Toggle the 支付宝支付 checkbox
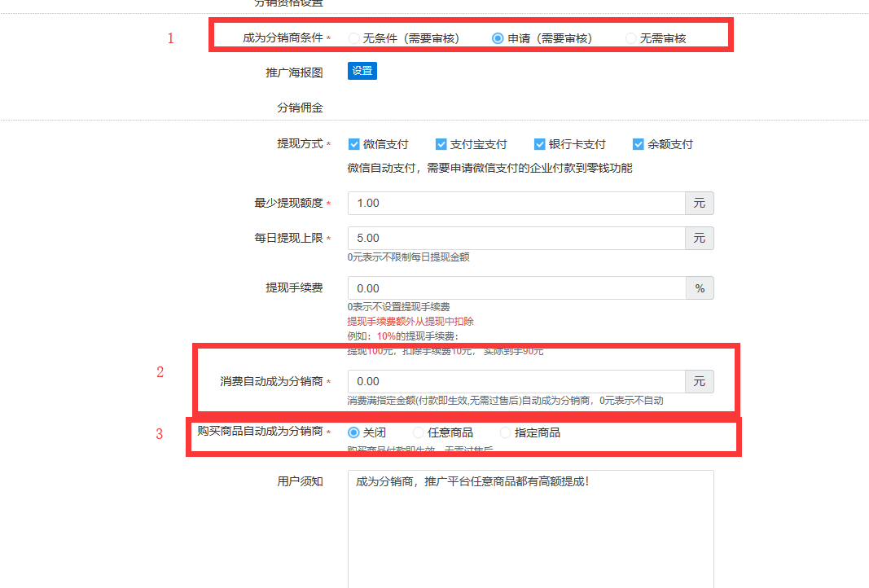Viewport: 869px width, 588px height. (441, 144)
